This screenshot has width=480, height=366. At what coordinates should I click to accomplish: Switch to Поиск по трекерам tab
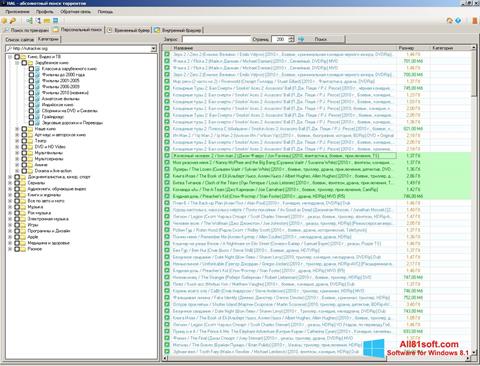pos(26,30)
